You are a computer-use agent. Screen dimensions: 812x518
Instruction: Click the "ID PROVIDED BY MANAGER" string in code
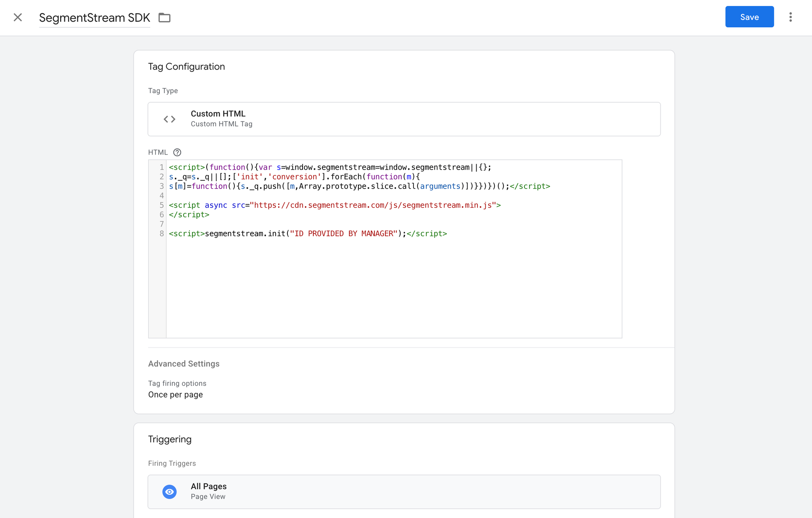coord(343,234)
